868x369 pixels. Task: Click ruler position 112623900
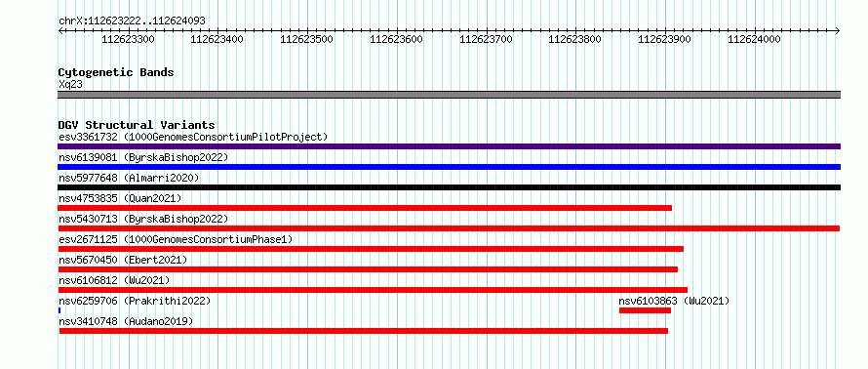[665, 39]
